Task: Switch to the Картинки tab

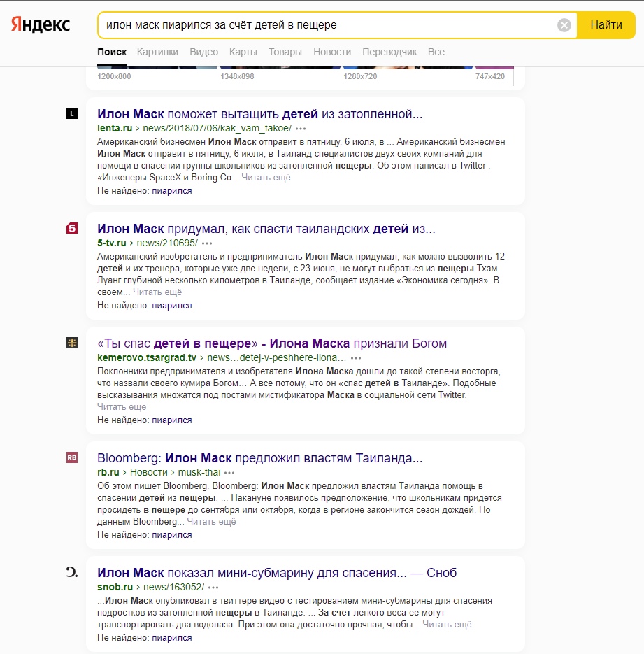Action: point(157,52)
